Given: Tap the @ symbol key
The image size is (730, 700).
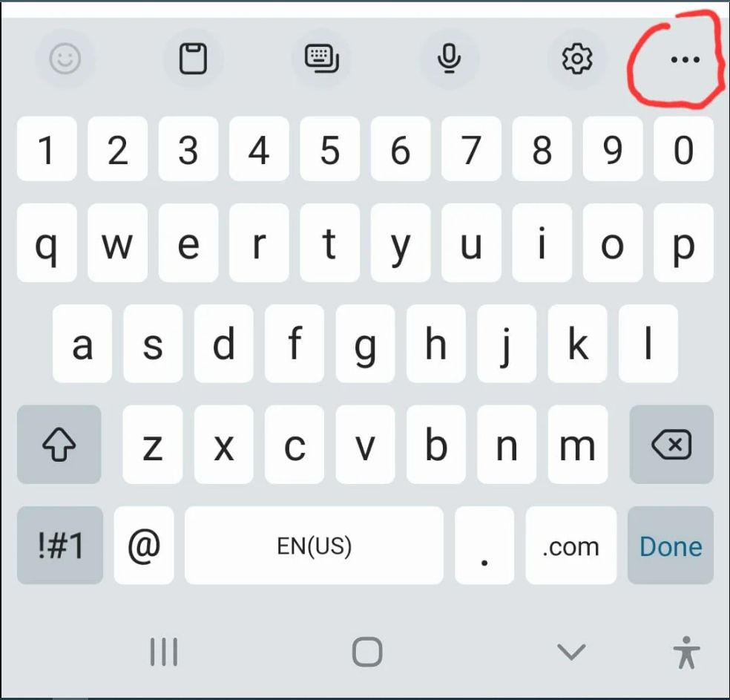Looking at the screenshot, I should coord(144,546).
